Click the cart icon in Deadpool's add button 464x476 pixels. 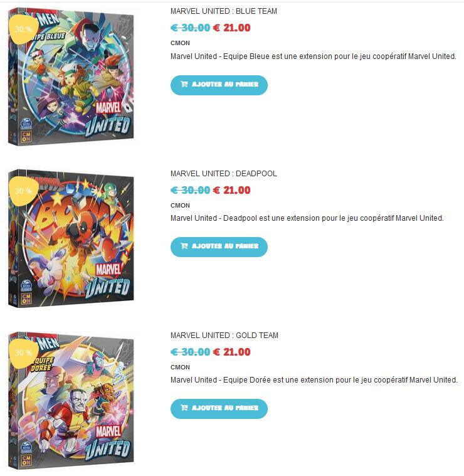(x=184, y=246)
